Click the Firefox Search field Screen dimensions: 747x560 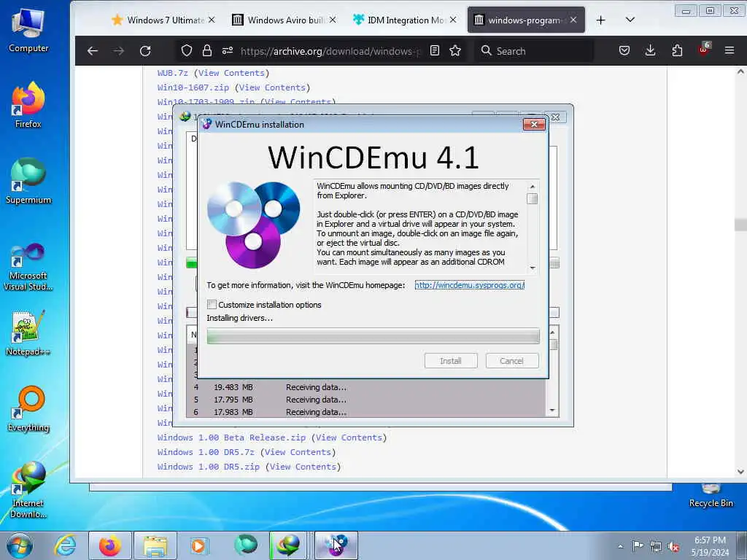coord(535,51)
